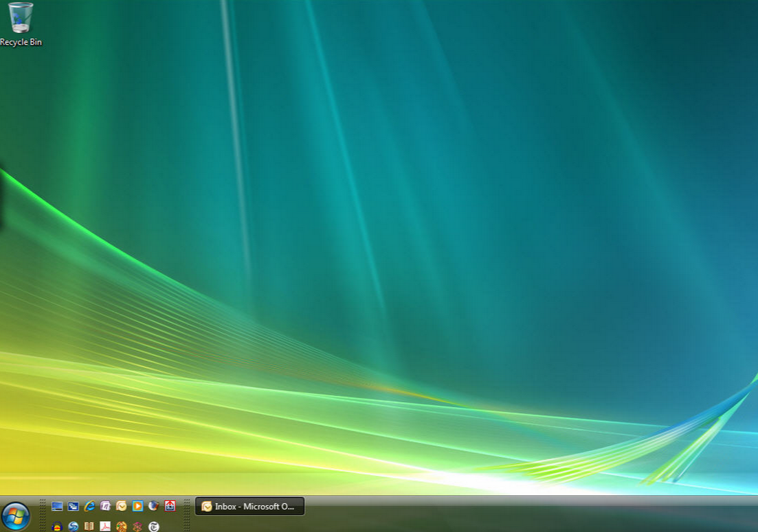Click the Switch between windows icon
Viewport: 758px width, 532px height.
point(73,507)
